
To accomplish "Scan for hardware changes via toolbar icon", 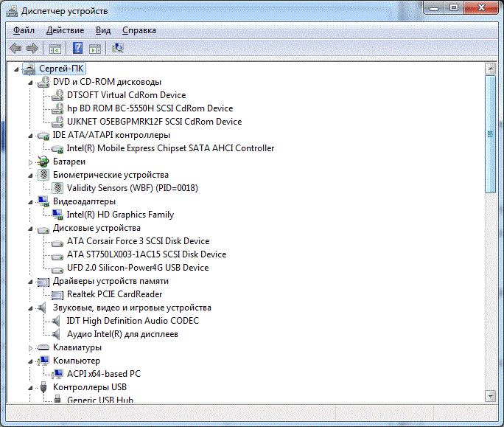I will click(x=118, y=49).
